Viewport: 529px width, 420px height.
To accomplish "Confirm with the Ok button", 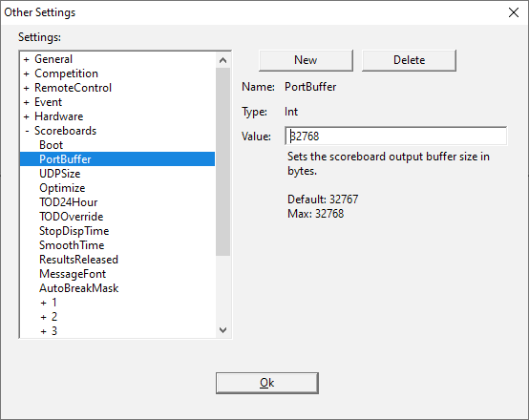I will [267, 383].
